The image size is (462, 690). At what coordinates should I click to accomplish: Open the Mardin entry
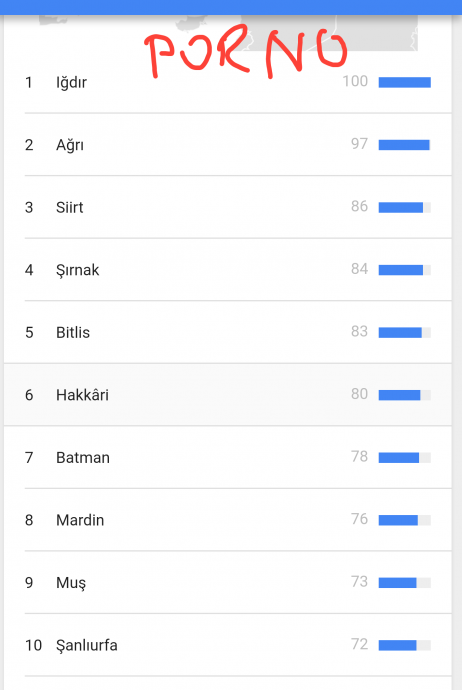227,520
